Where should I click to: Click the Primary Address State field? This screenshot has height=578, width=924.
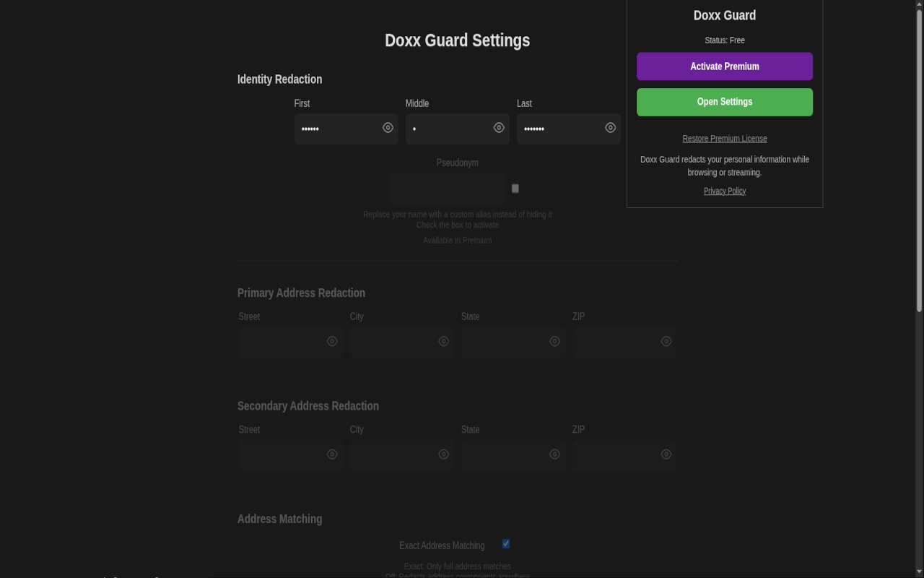tap(513, 342)
